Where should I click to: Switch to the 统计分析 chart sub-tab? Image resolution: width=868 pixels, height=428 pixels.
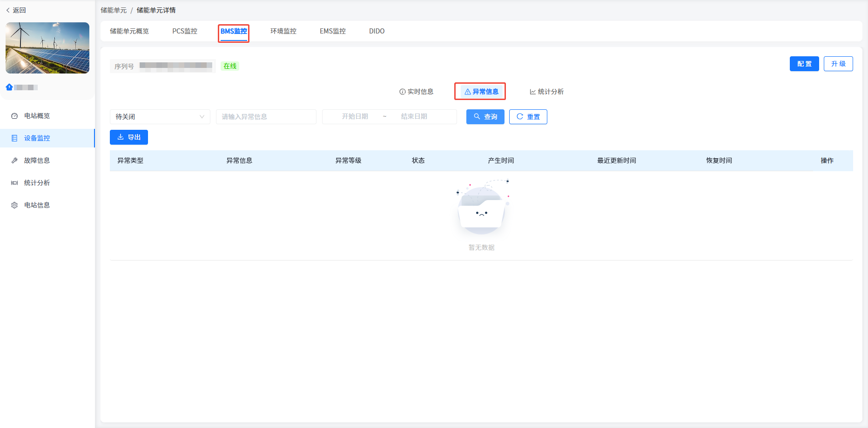[x=547, y=92]
